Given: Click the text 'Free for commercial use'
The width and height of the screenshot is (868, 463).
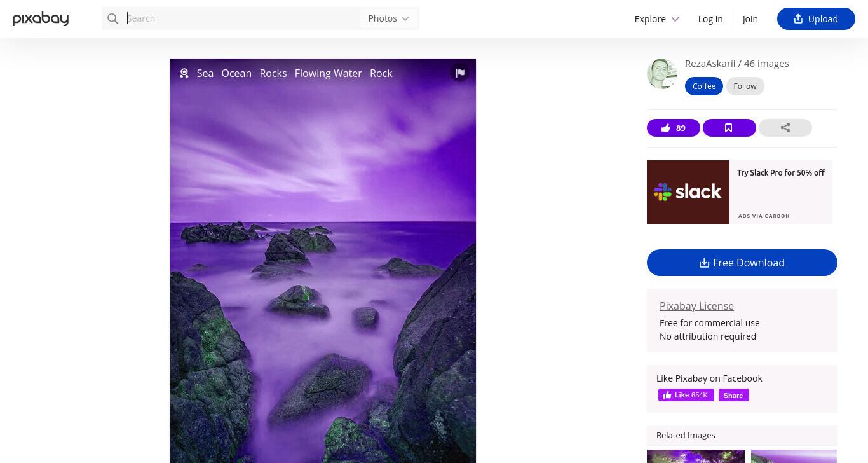Looking at the screenshot, I should 710,322.
